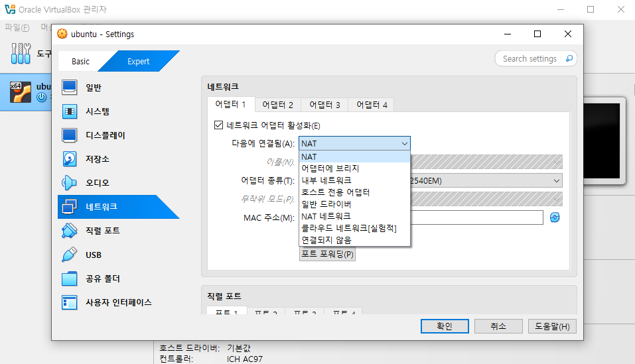Open the 직렬 포트 connector icon
Image resolution: width=635 pixels, height=364 pixels.
pos(69,231)
